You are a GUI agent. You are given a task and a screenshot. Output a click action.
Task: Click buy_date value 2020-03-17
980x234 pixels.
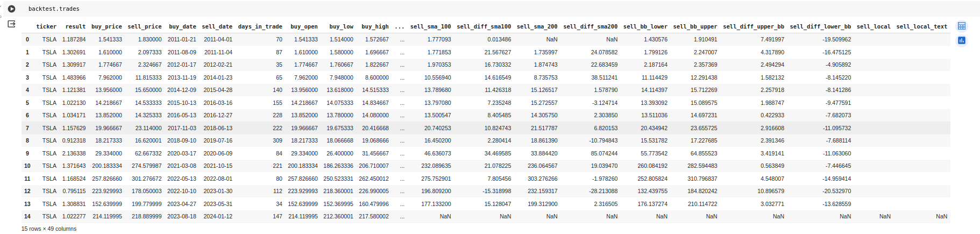click(182, 153)
